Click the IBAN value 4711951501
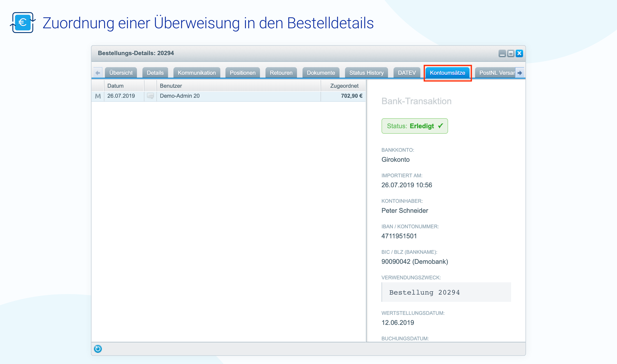The width and height of the screenshot is (617, 364). pos(399,236)
